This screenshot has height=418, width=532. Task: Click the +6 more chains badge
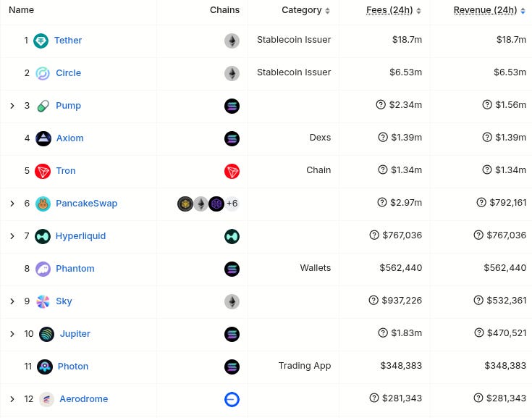pos(232,204)
